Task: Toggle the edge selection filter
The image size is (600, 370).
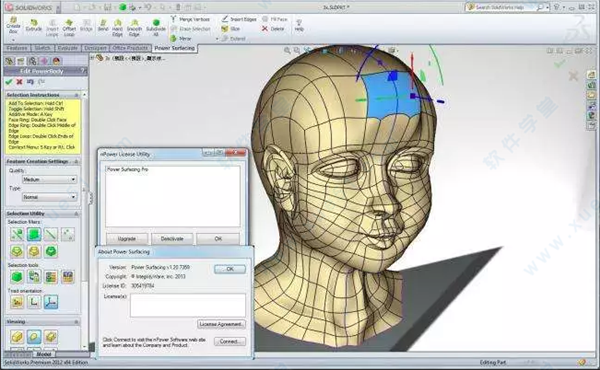Action: coord(51,234)
